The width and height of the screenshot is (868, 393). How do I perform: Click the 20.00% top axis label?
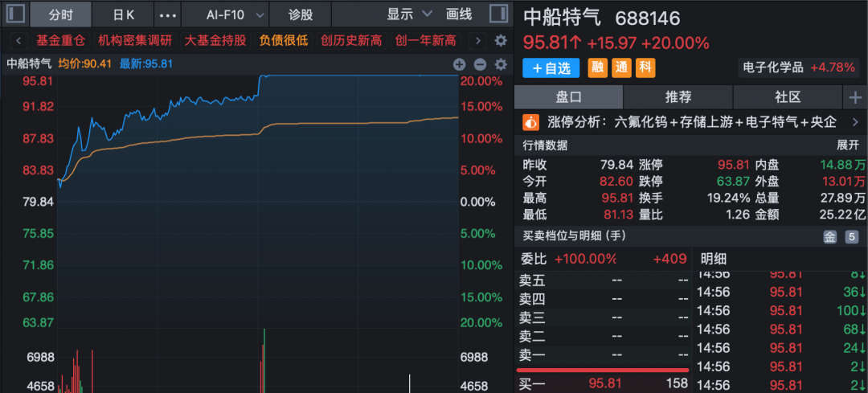(x=481, y=81)
